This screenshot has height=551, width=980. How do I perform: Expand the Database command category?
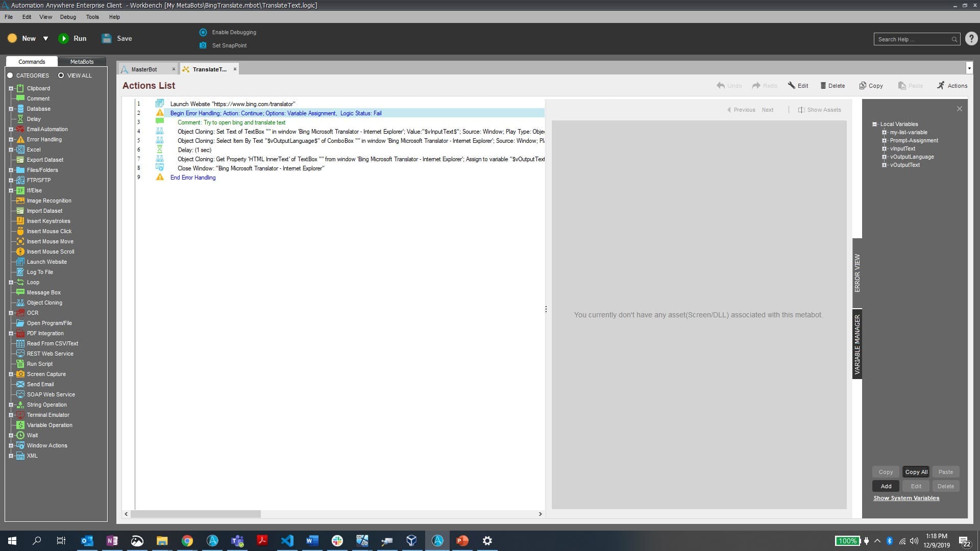pyautogui.click(x=11, y=109)
